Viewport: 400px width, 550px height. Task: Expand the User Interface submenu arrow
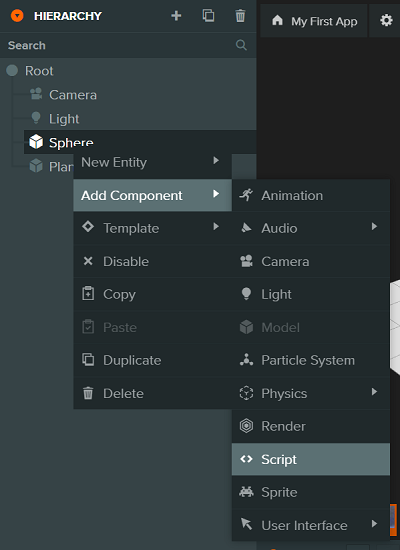(374, 524)
